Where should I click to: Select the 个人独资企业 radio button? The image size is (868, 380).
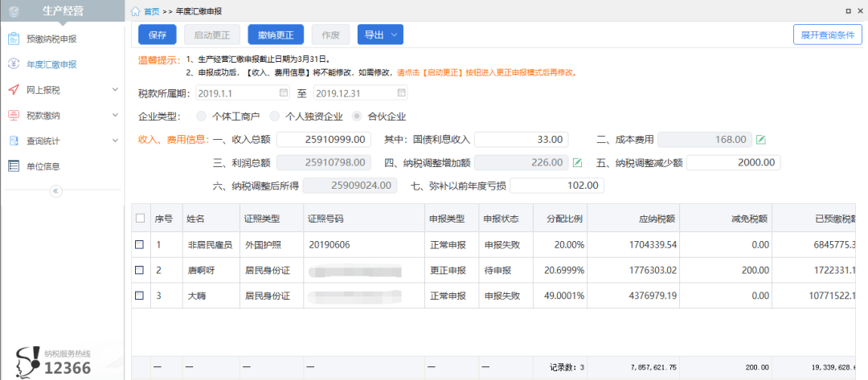(274, 116)
